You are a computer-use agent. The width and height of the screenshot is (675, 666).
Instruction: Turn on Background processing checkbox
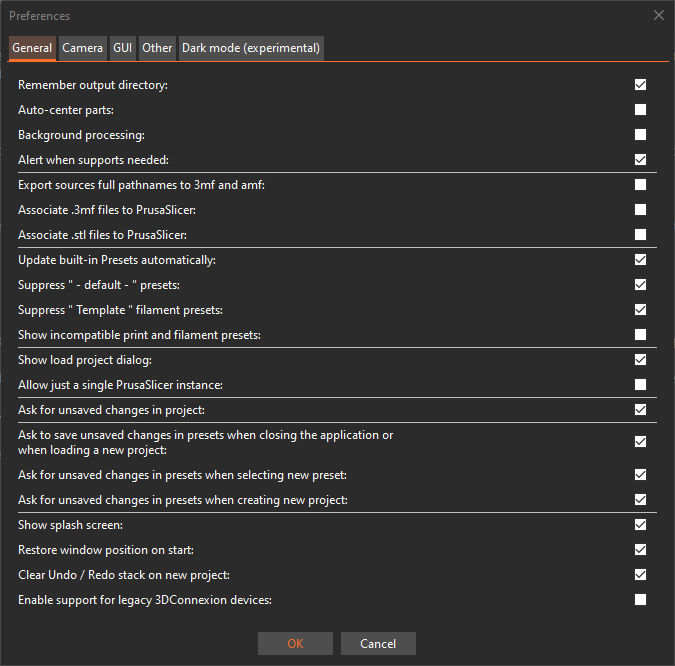tap(640, 135)
